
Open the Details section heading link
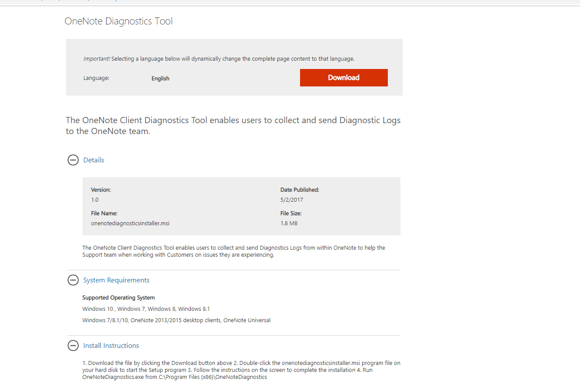click(93, 160)
